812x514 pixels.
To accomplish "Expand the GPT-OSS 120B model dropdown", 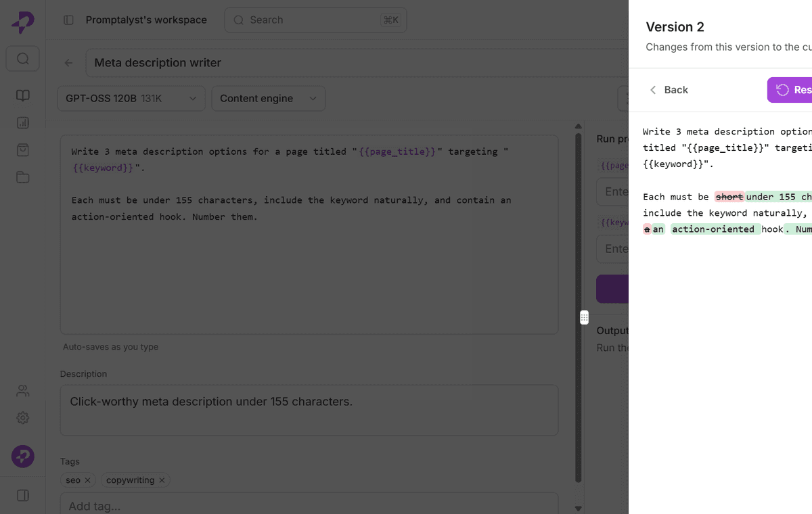I will tap(131, 99).
